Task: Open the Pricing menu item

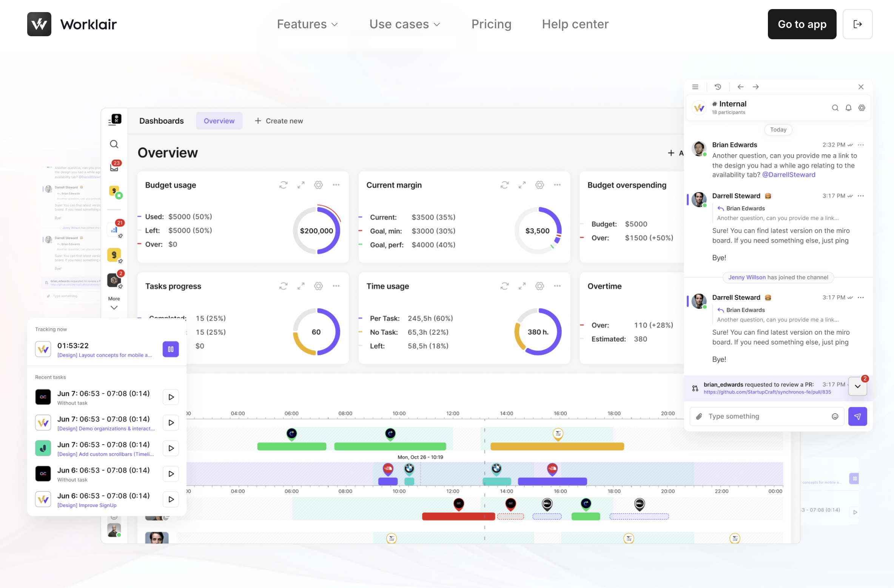Action: 491,24
